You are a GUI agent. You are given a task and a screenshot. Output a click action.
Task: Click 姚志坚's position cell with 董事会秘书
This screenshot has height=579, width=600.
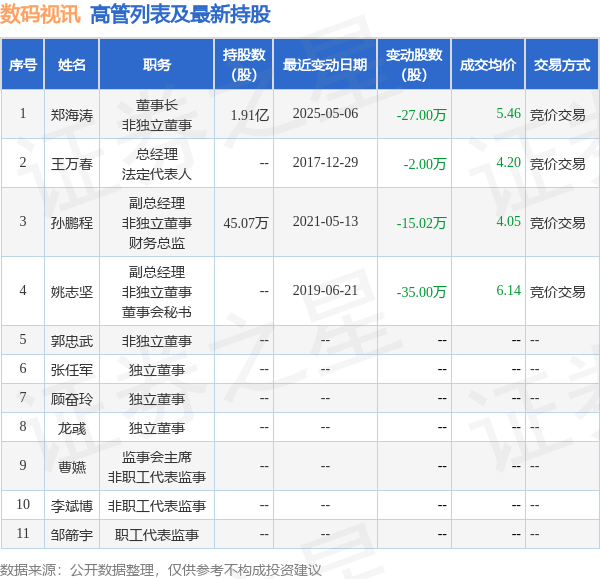157,292
